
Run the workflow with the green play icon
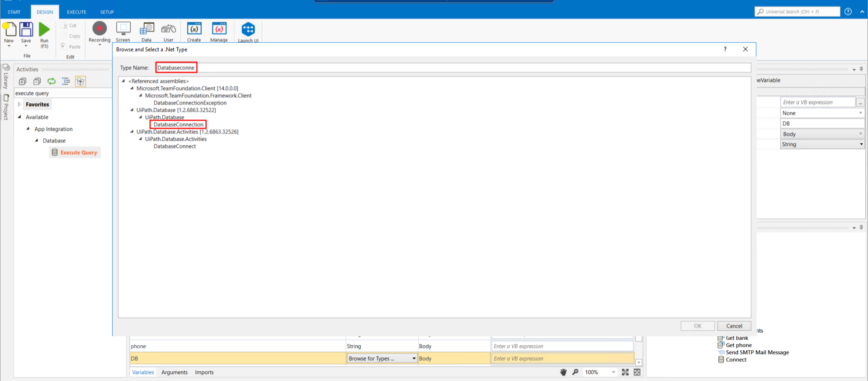44,29
